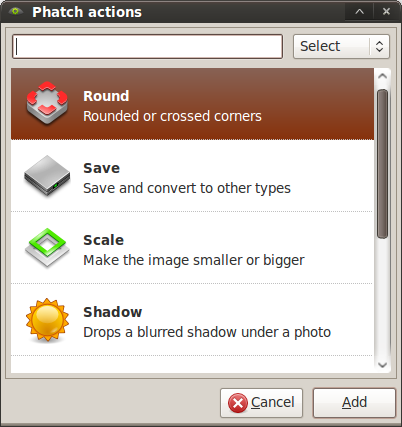Click the Select combo box arrows
The width and height of the screenshot is (402, 427).
click(x=379, y=46)
